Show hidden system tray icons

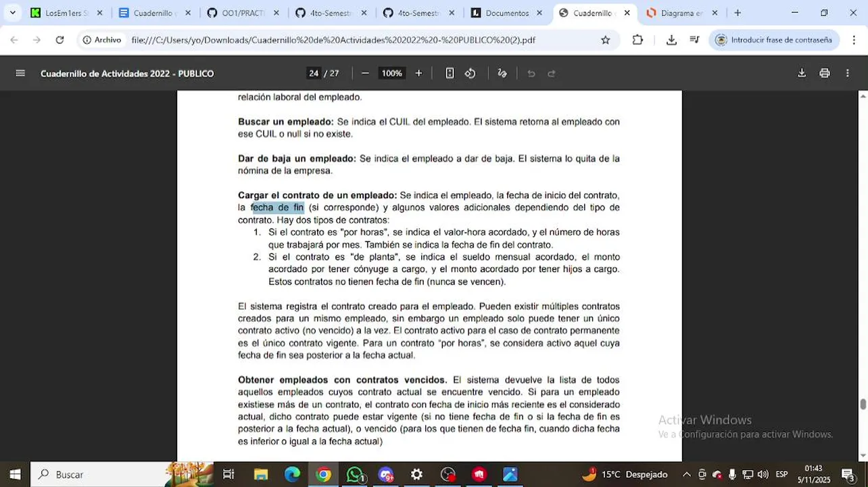click(x=687, y=474)
